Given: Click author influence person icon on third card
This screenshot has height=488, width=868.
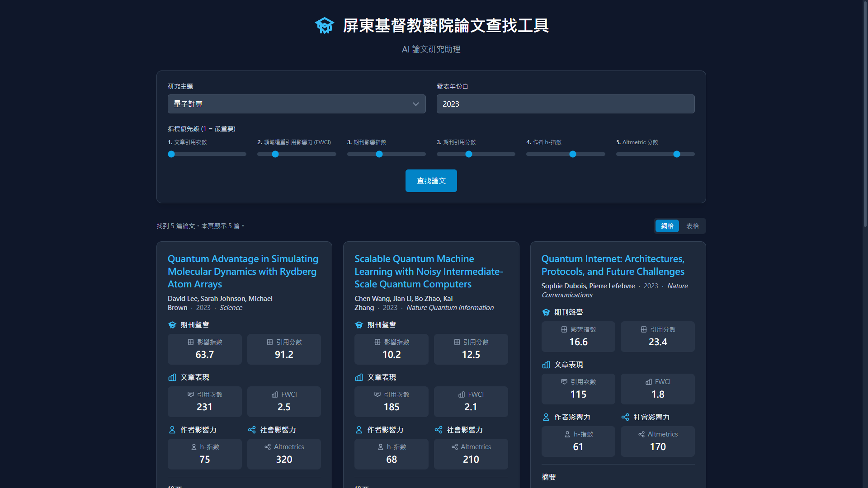Looking at the screenshot, I should tap(546, 417).
